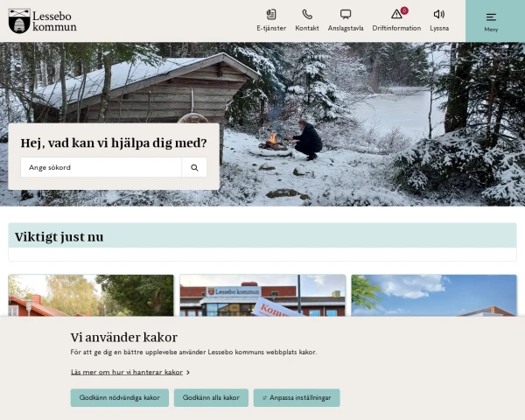Open the E-tjänster icon
Image resolution: width=525 pixels, height=420 pixels.
click(x=271, y=14)
